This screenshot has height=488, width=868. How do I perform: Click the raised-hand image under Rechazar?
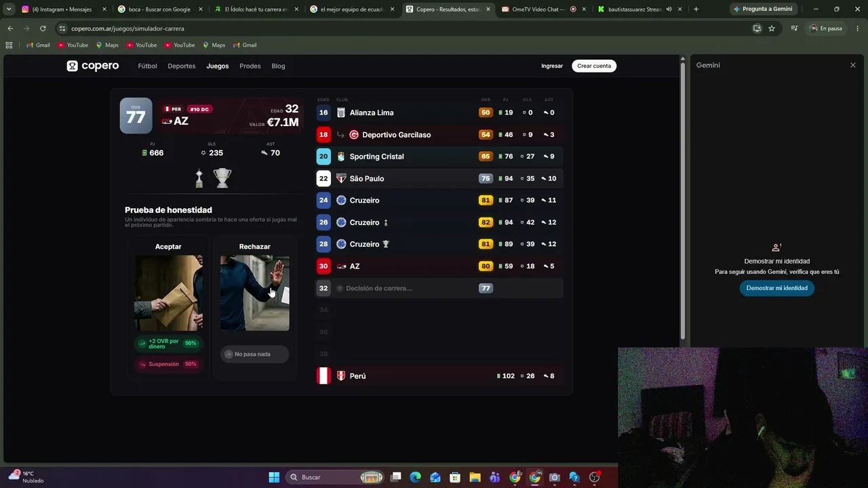point(255,293)
